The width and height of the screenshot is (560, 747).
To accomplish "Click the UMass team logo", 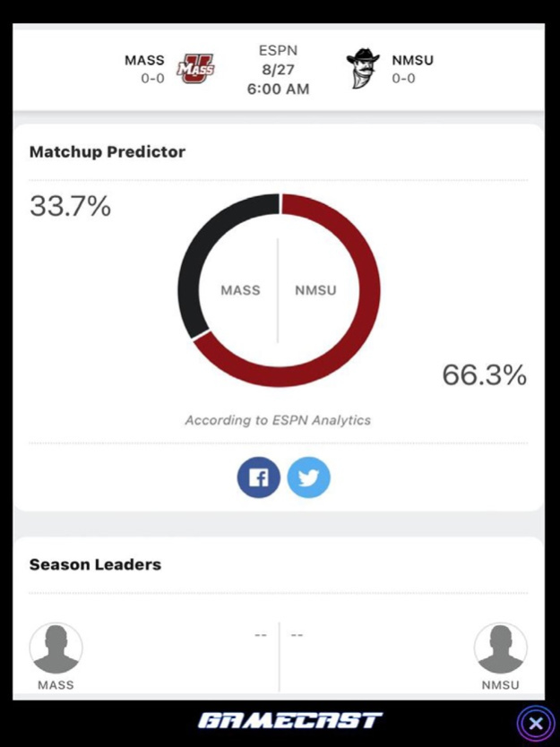I will (194, 69).
